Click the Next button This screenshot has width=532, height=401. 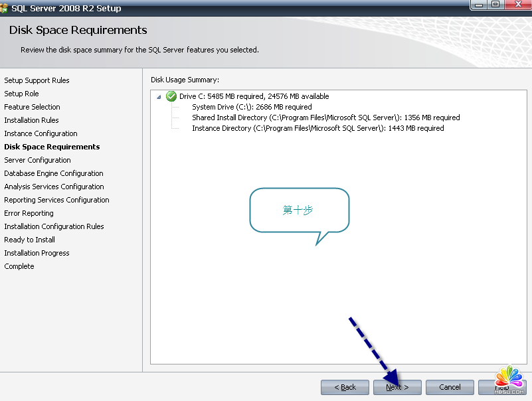pos(397,387)
